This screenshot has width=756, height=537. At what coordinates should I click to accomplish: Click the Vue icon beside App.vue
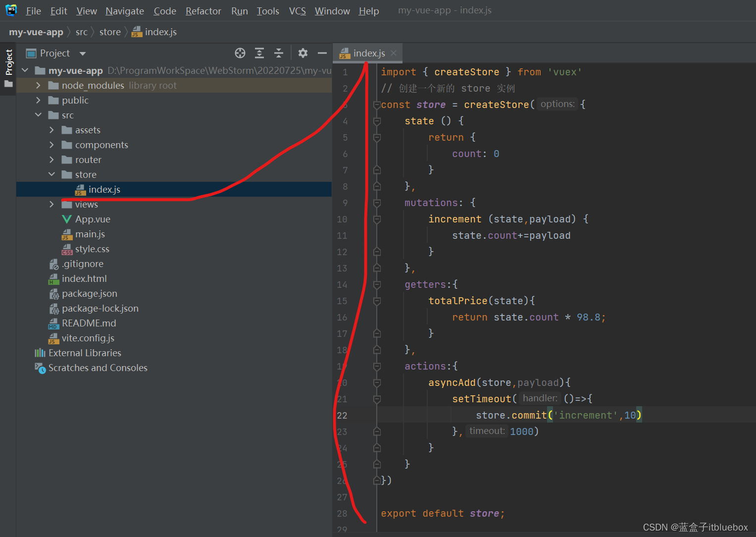tap(67, 219)
